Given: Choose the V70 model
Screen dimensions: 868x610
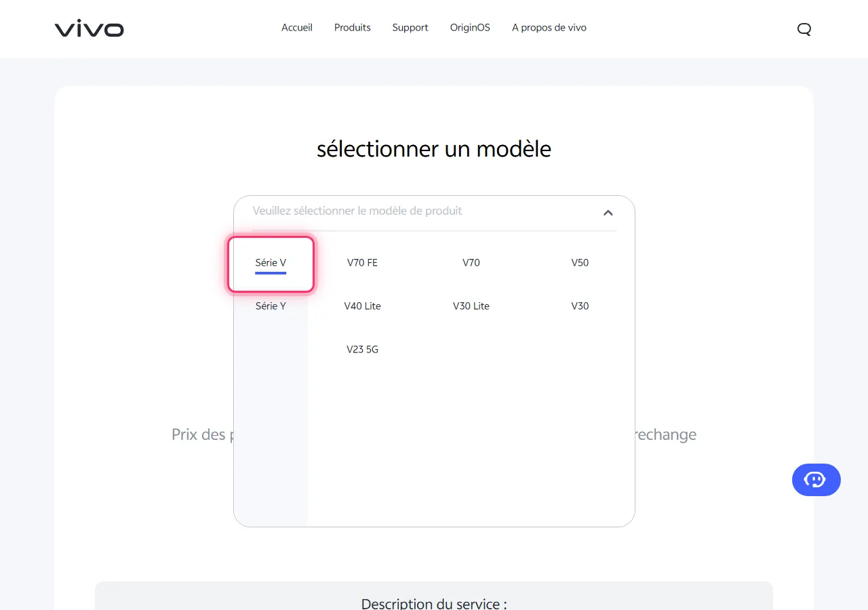Looking at the screenshot, I should click(x=471, y=263).
